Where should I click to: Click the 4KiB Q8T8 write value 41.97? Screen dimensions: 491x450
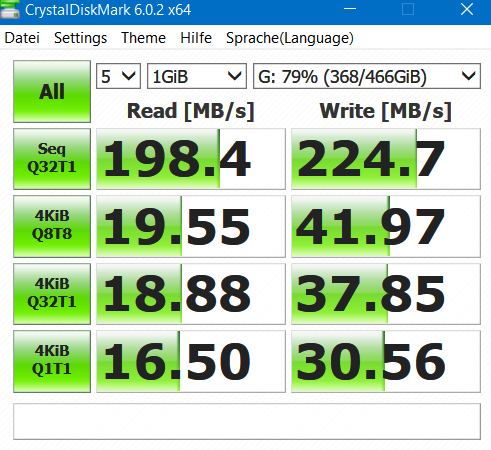pyautogui.click(x=386, y=226)
